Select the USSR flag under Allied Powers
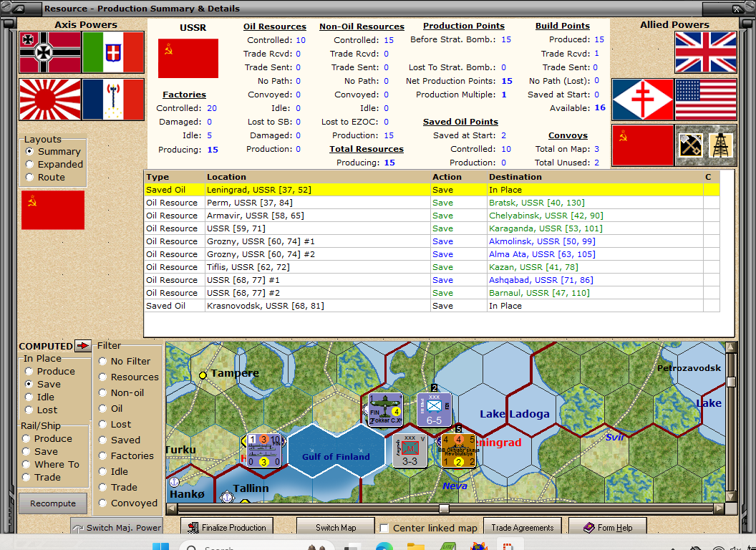756x550 pixels. pyautogui.click(x=643, y=145)
